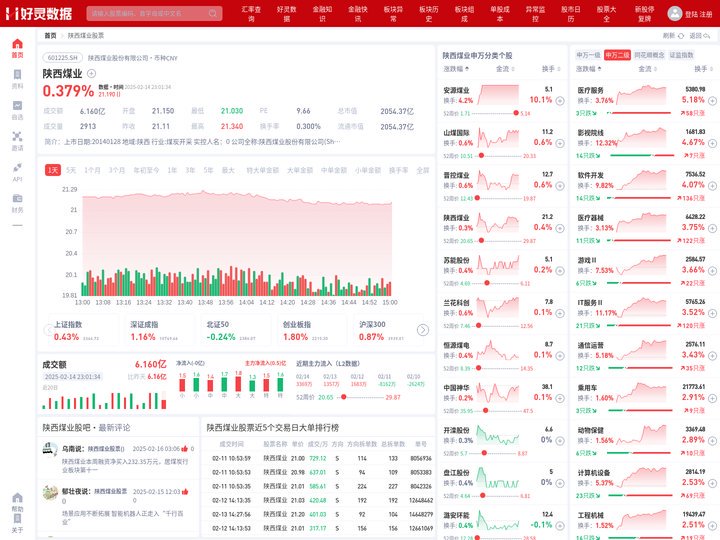Click the 关于 about icon at sidebar bottom
The image size is (720, 540).
17,518
